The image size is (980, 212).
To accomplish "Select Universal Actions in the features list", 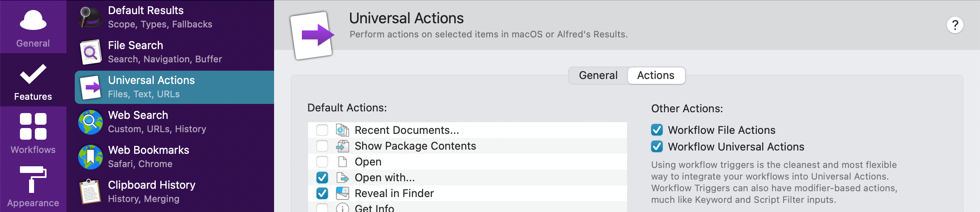I will (x=174, y=87).
